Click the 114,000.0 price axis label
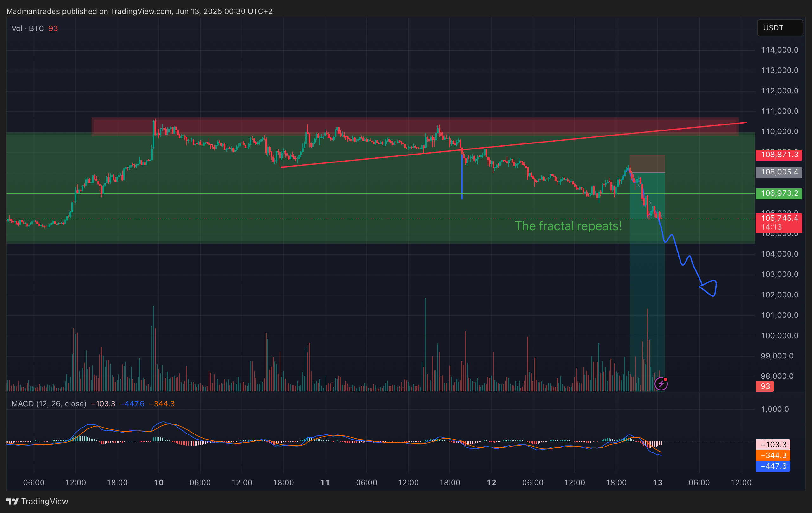Viewport: 812px width, 513px height. pos(780,50)
